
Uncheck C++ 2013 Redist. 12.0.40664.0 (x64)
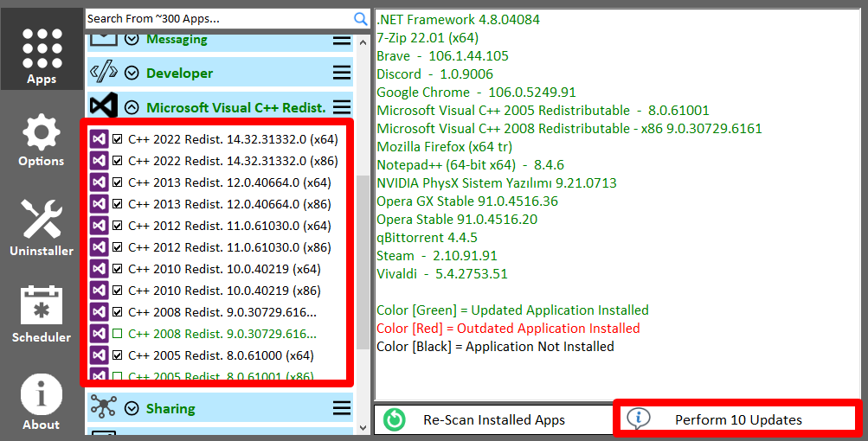click(x=118, y=182)
